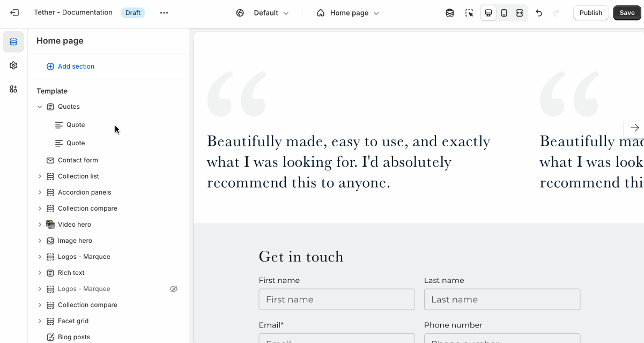Activate the inspector selection tool icon

[469, 13]
